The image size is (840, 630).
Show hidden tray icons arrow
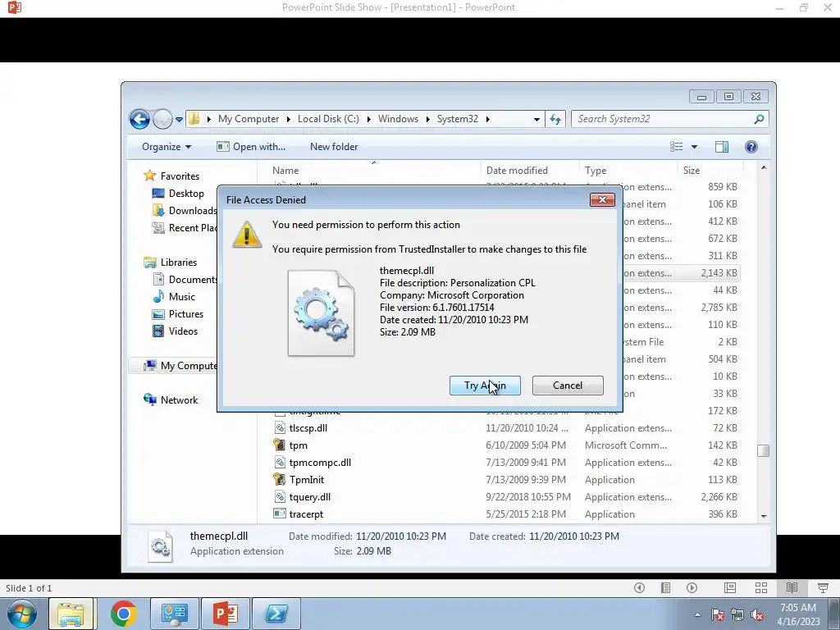pyautogui.click(x=697, y=614)
